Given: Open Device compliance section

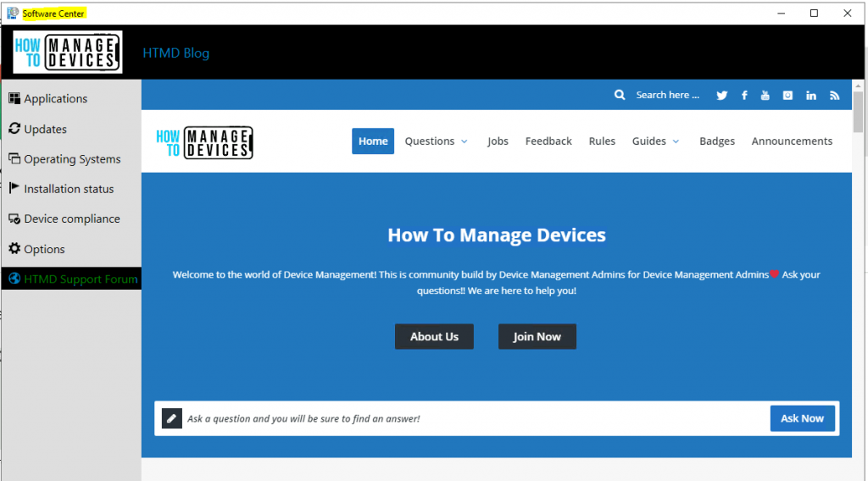Looking at the screenshot, I should click(x=64, y=218).
